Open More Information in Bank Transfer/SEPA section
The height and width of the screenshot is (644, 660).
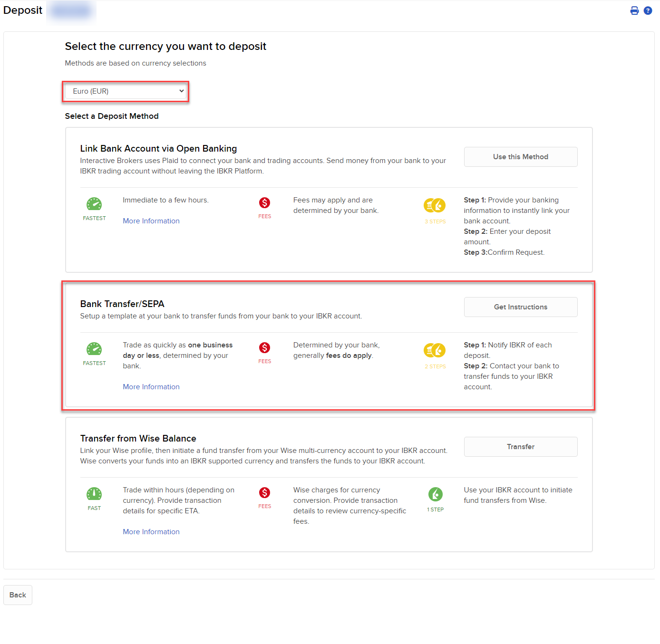pyautogui.click(x=151, y=386)
